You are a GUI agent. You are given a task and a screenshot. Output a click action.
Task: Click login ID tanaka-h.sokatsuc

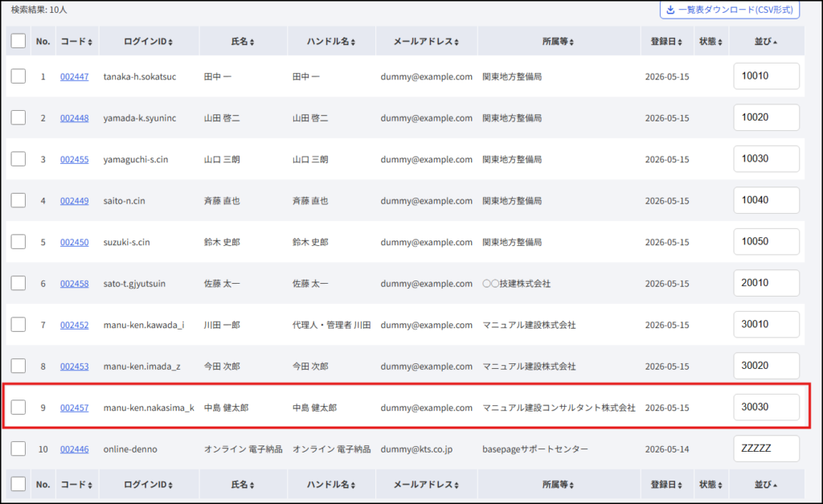click(140, 76)
